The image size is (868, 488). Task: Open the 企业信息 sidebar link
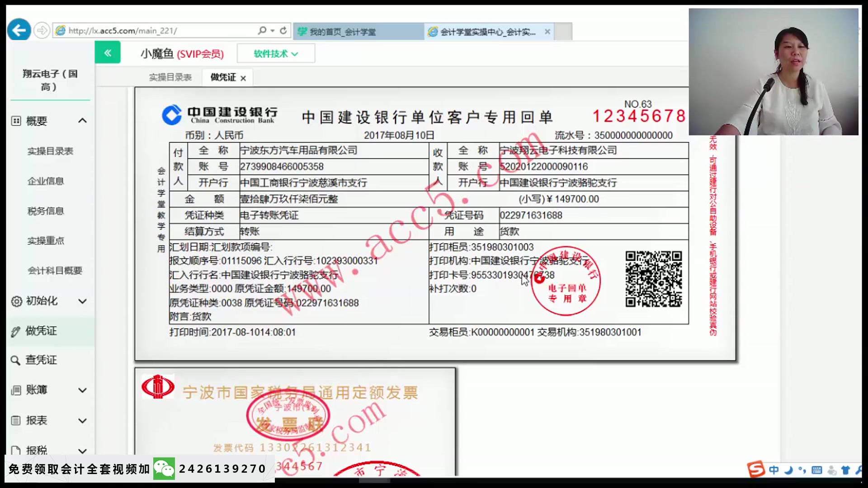coord(46,181)
